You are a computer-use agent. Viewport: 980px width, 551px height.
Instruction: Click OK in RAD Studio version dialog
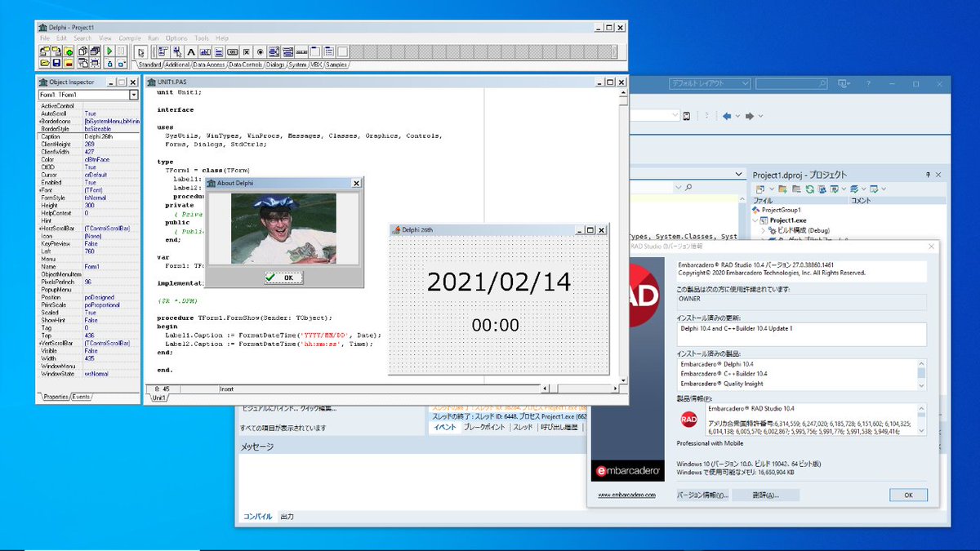coord(908,495)
